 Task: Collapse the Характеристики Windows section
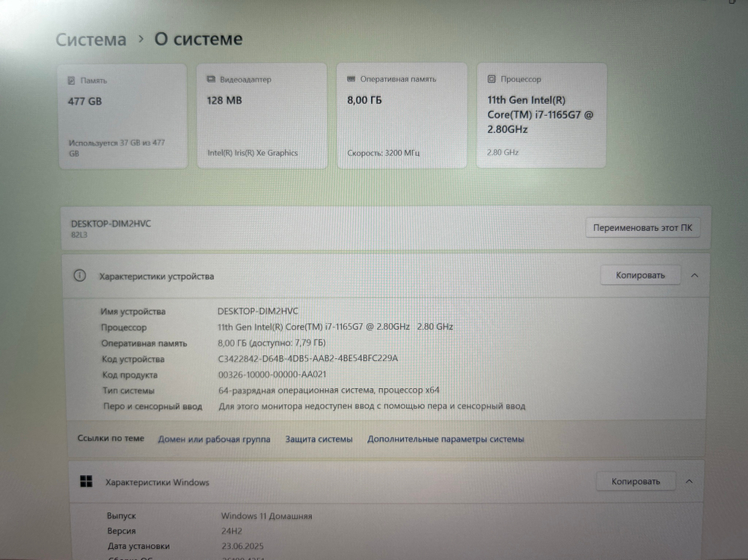690,481
